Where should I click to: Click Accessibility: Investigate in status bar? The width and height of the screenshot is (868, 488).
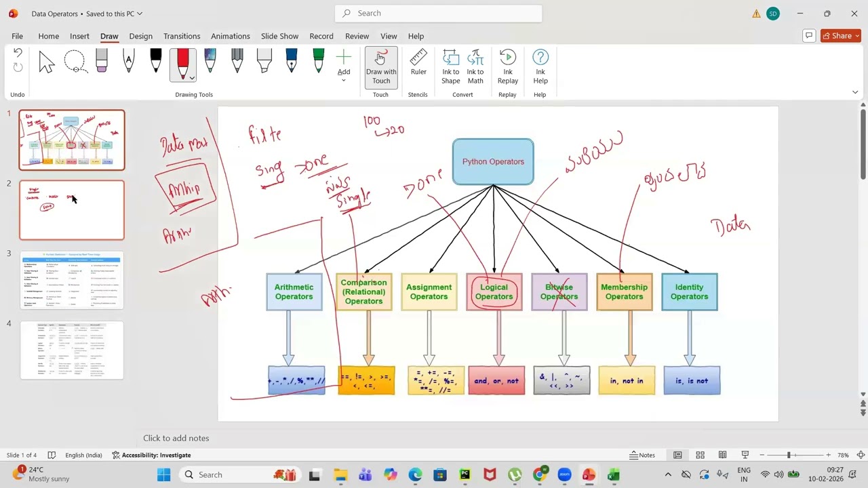click(x=151, y=455)
